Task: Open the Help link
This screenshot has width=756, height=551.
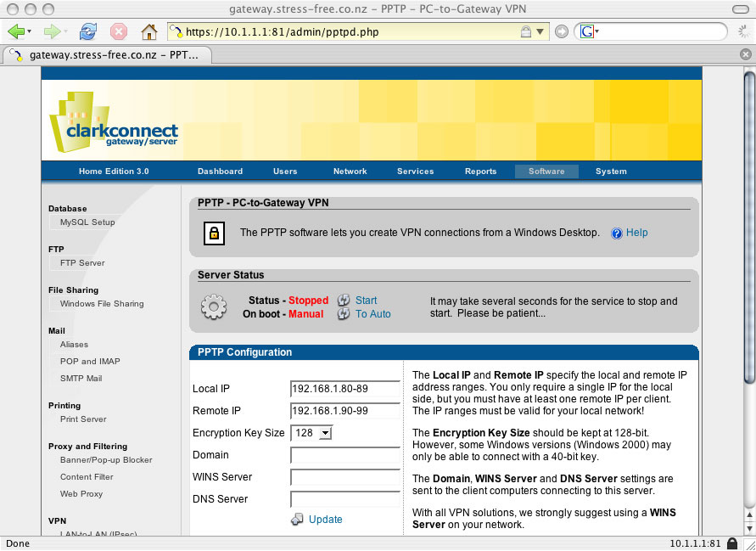Action: coord(636,233)
